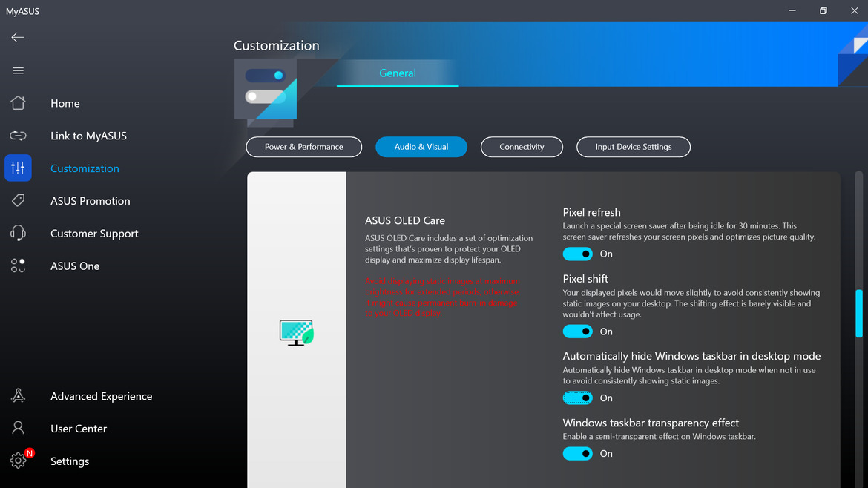
Task: Select Customization in the sidebar
Action: click(85, 169)
